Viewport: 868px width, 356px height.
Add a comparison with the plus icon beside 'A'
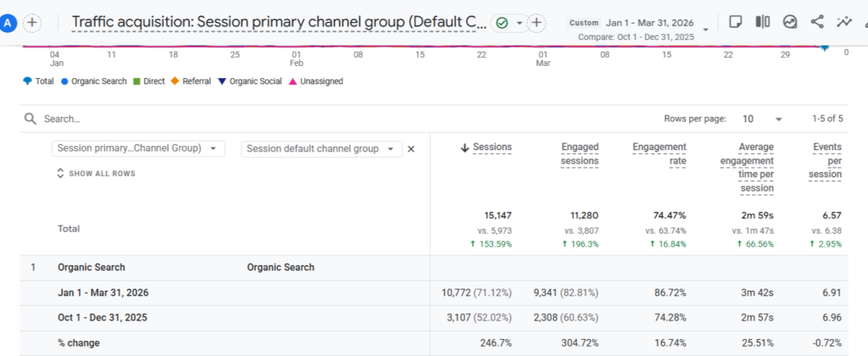click(31, 23)
